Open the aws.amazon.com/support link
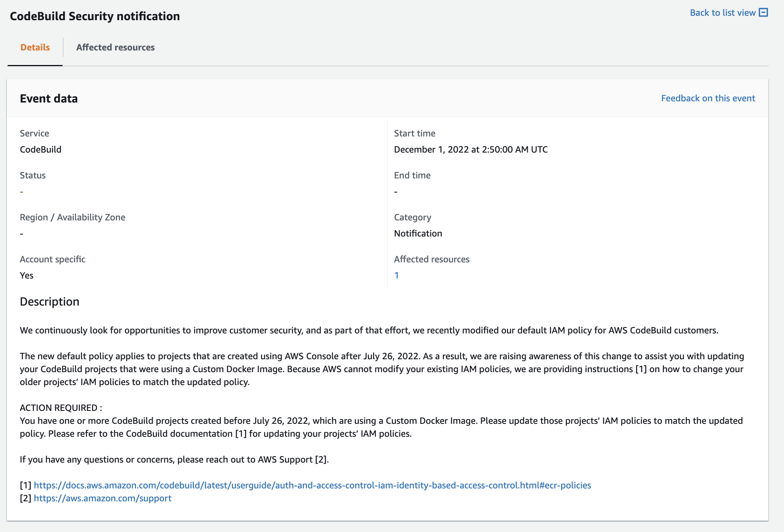 pos(103,498)
